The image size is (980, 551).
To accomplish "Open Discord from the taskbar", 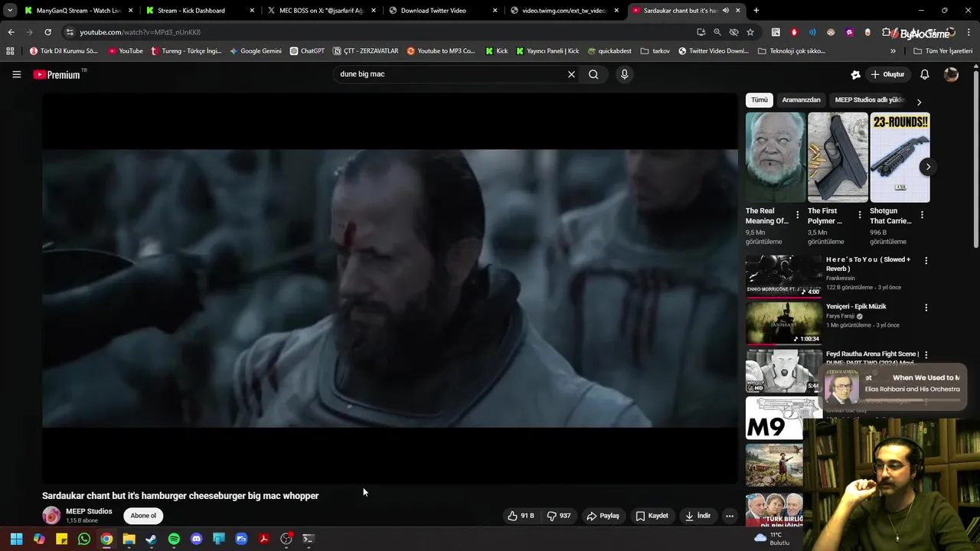I will (196, 539).
